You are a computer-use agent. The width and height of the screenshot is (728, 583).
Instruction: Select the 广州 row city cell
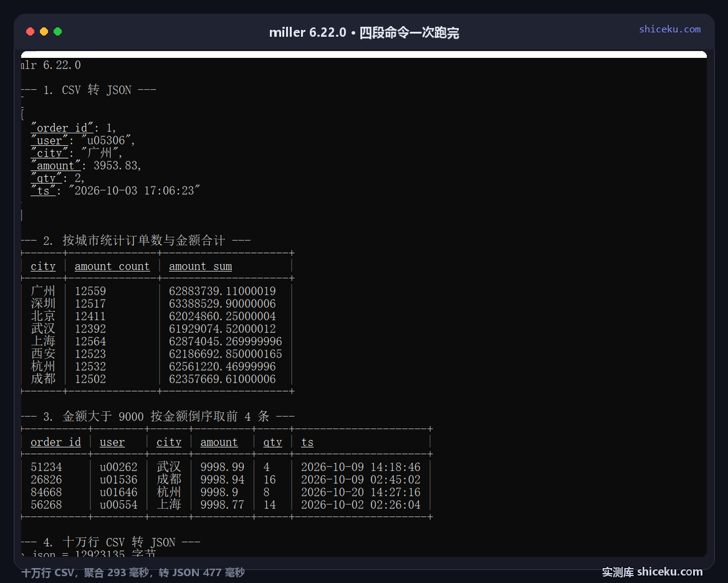43,291
